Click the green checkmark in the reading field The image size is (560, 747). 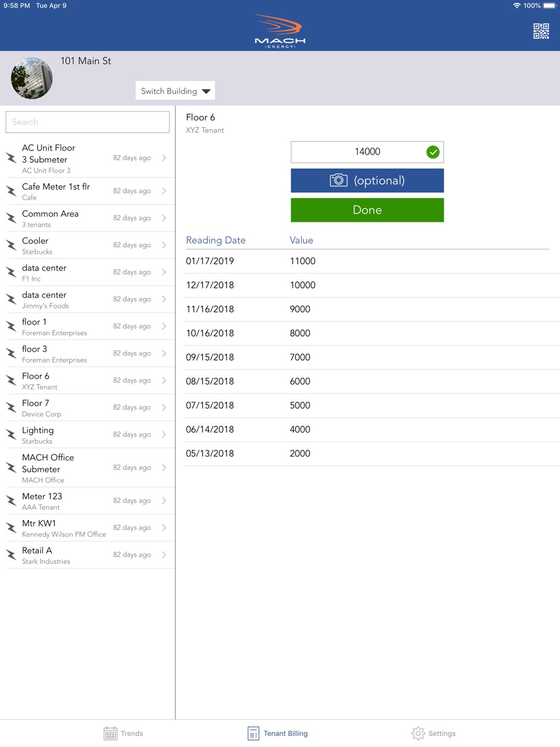433,152
